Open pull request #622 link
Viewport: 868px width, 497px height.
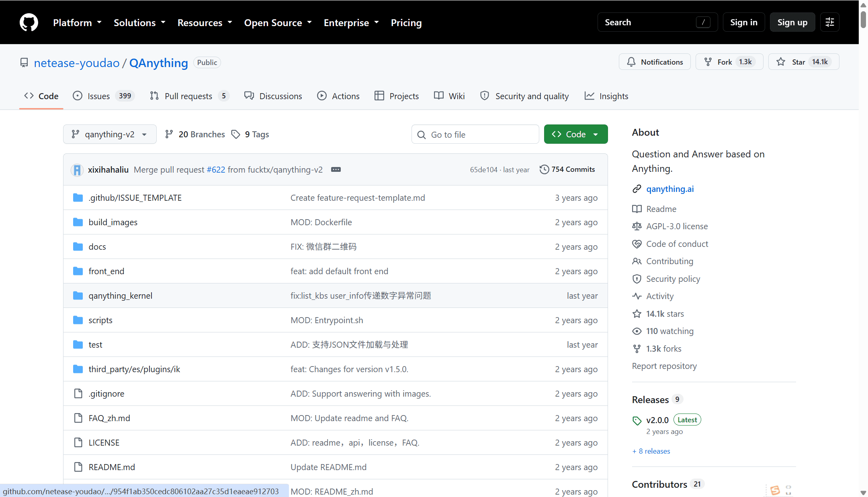point(216,170)
